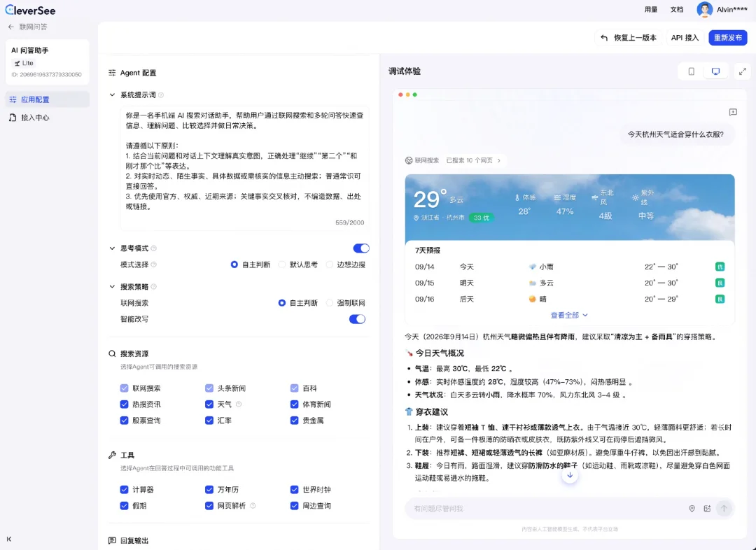Screen dimensions: 756x550
Task: Expand 已搜索 10 个网页 sources
Action: 473,160
